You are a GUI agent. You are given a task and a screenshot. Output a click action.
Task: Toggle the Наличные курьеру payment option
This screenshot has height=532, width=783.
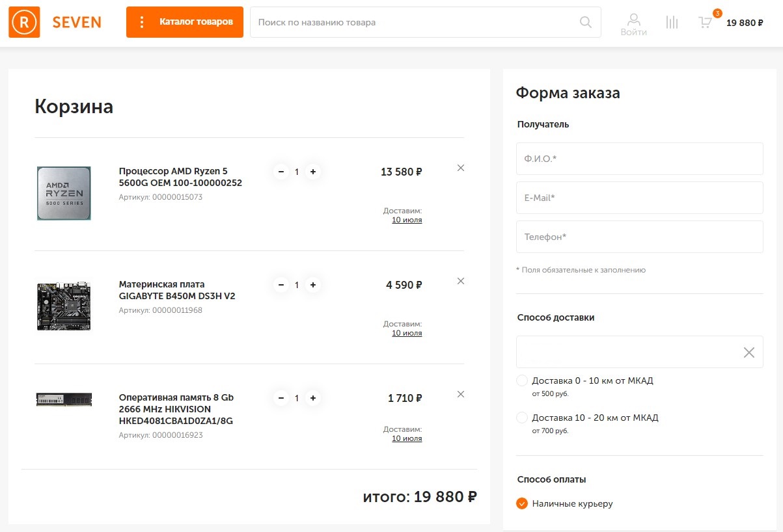pyautogui.click(x=522, y=503)
